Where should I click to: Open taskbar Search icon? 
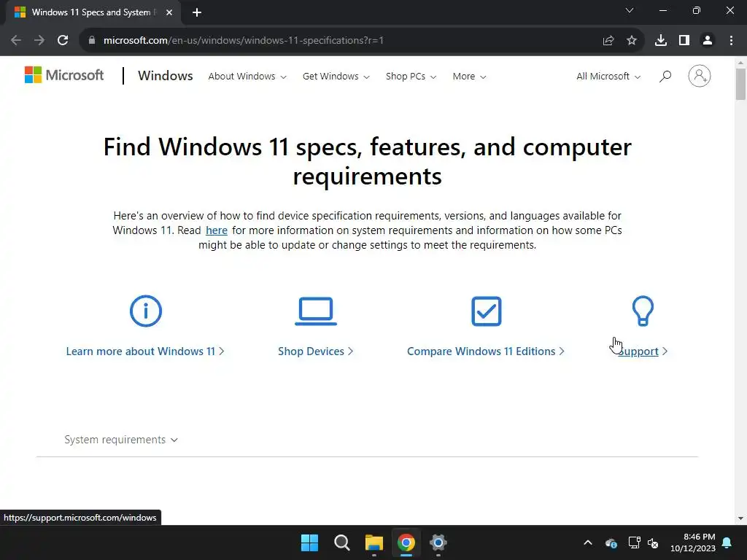tap(341, 542)
